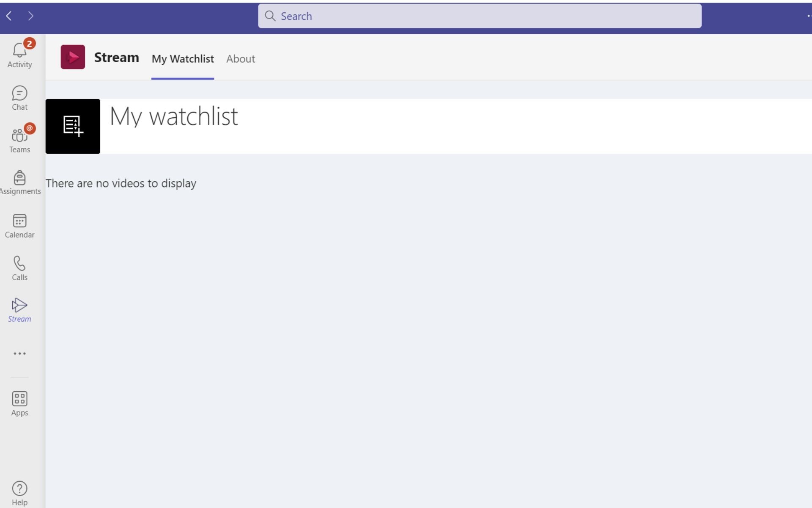Open the Apps store
Image resolution: width=812 pixels, height=508 pixels.
[x=19, y=404]
